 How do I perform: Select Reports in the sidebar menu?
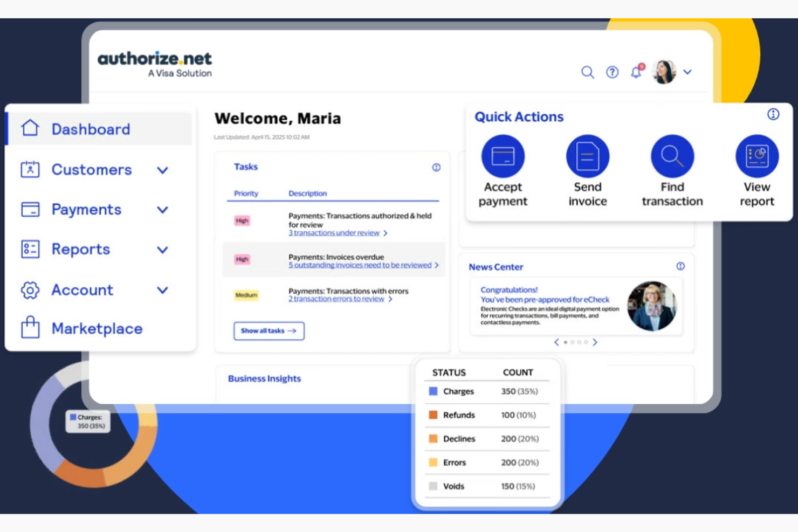[x=81, y=250]
